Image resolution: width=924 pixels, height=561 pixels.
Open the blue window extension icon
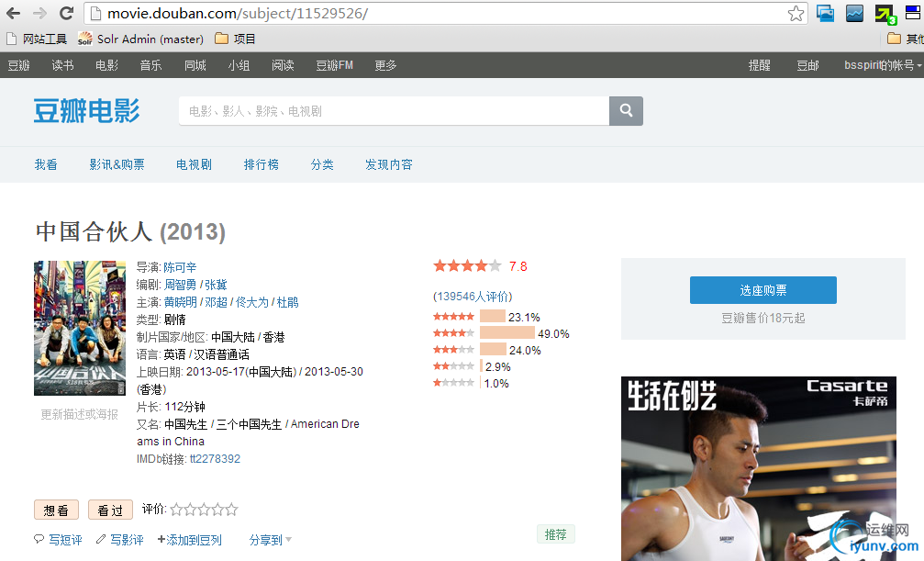(x=825, y=13)
